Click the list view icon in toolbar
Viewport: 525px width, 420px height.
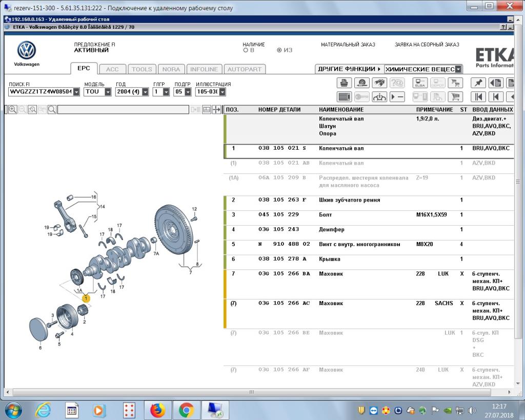[344, 97]
